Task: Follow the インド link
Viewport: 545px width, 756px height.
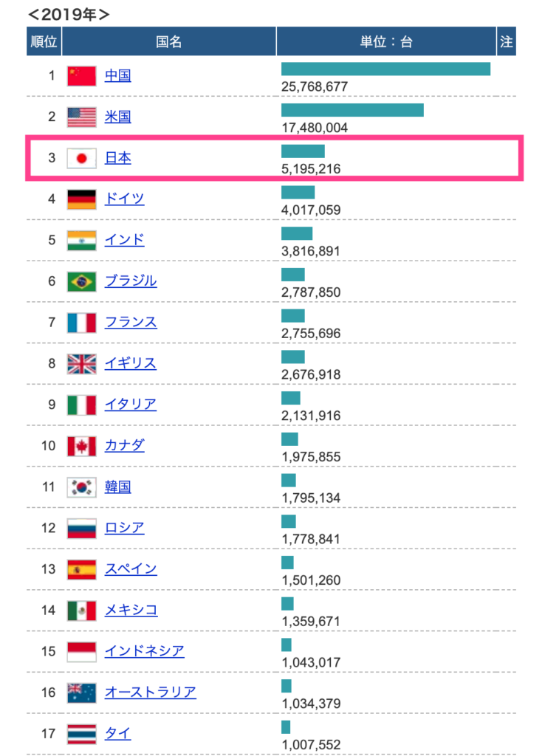Action: (x=125, y=240)
